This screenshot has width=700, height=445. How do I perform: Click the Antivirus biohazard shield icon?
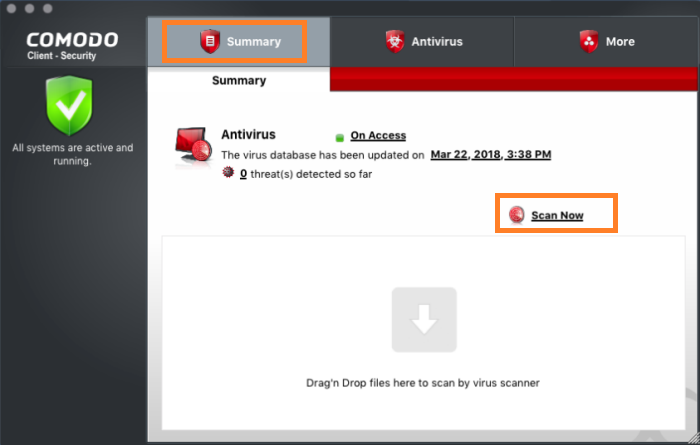[x=395, y=42]
